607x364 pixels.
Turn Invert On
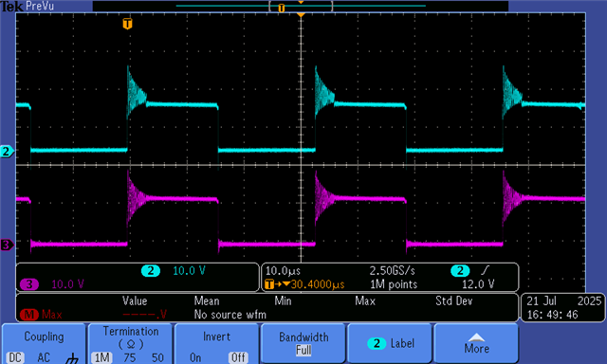coord(195,357)
